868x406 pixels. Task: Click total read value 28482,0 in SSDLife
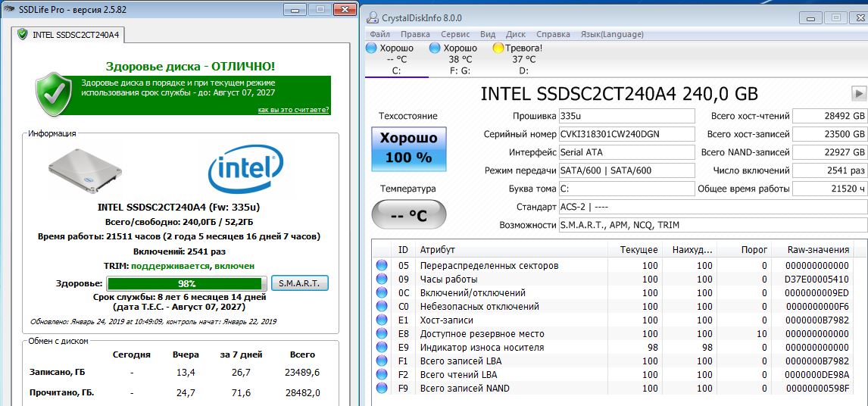(302, 392)
